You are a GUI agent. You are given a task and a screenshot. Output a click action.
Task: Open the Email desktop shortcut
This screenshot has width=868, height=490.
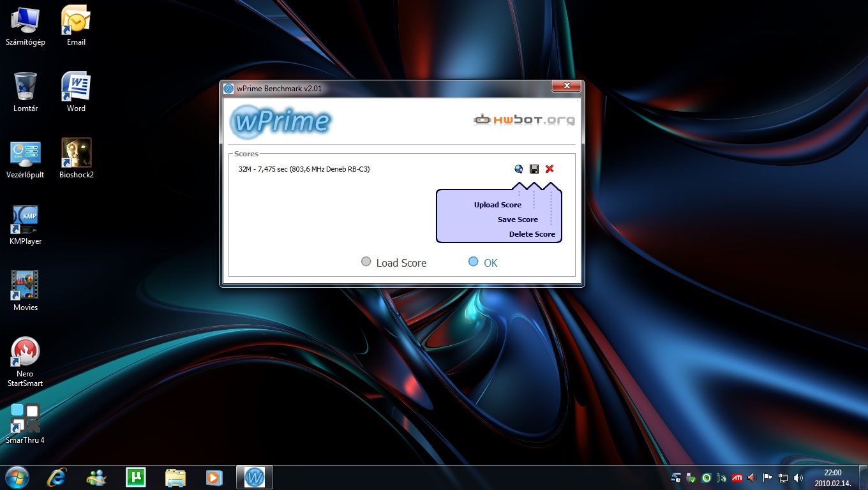(x=76, y=26)
